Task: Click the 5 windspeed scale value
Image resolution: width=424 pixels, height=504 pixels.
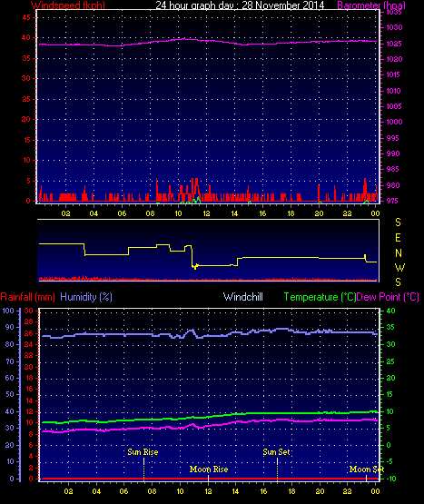Action: coord(28,181)
